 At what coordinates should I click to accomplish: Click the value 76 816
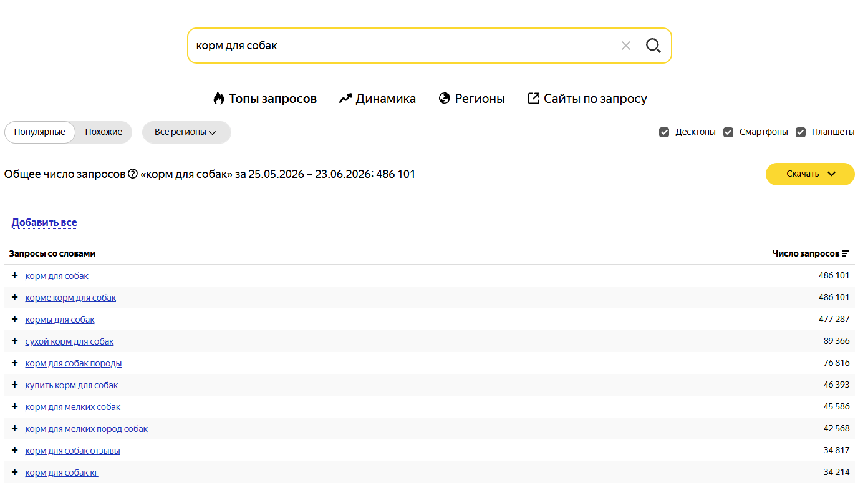836,363
